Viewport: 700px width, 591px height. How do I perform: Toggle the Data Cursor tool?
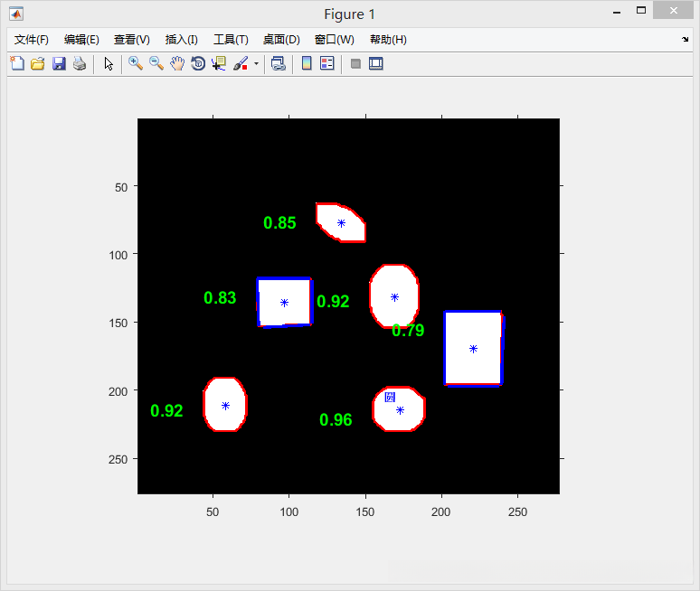click(x=219, y=63)
